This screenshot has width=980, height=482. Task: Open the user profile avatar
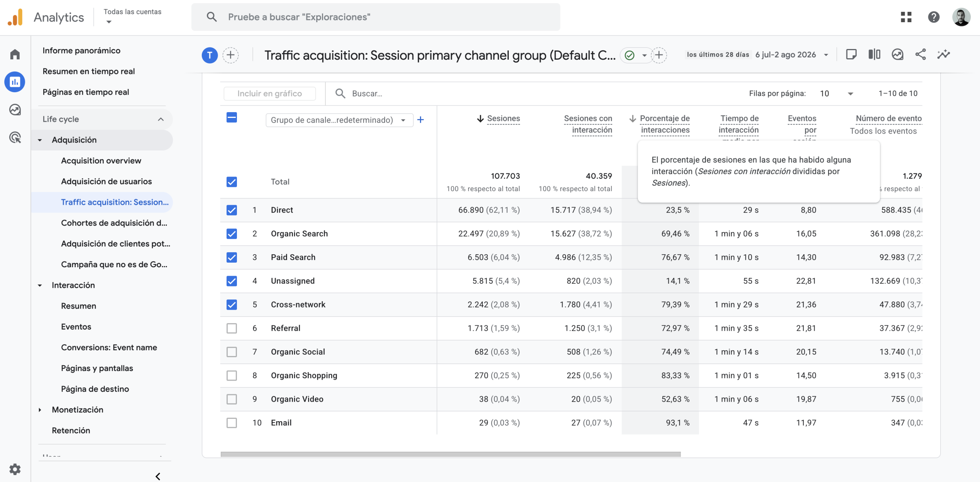(961, 17)
